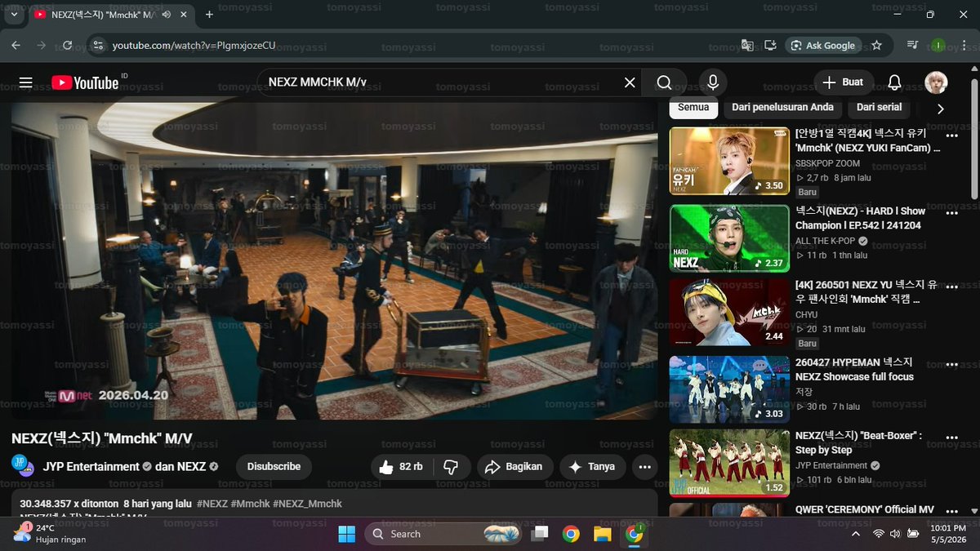Screen dimensions: 980x551
Task: Select the Dari serial chip
Action: coord(879,107)
